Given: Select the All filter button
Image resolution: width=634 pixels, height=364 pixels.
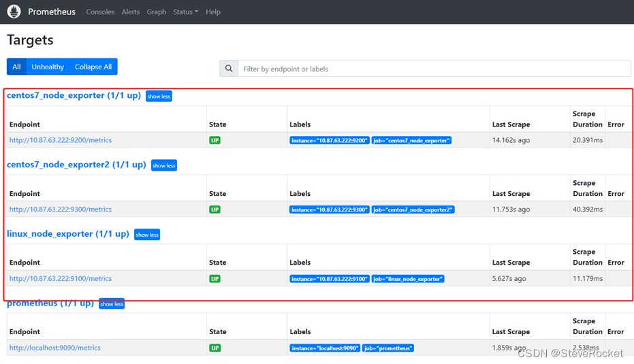Looking at the screenshot, I should coord(16,67).
